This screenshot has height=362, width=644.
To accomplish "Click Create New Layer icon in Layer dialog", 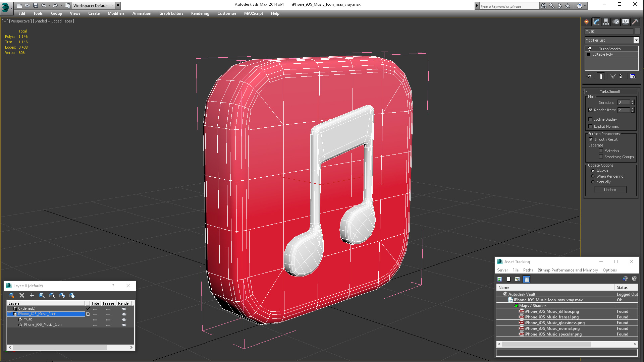I will pyautogui.click(x=12, y=295).
